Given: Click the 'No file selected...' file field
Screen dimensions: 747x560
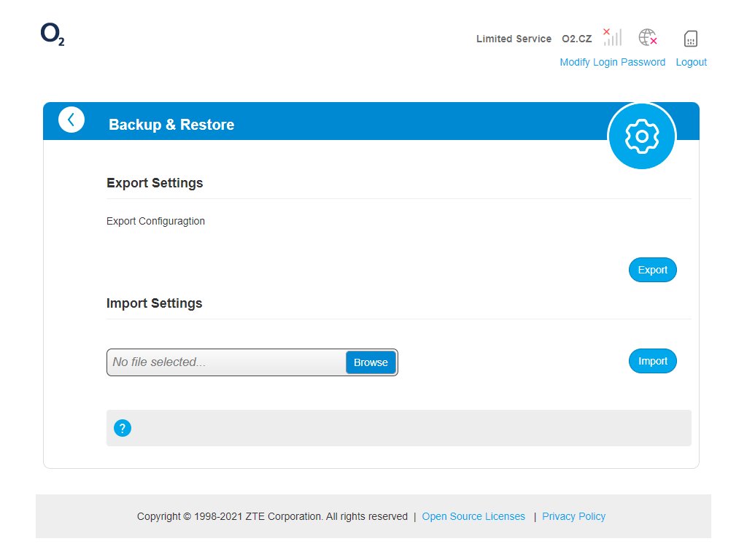Looking at the screenshot, I should tap(226, 362).
